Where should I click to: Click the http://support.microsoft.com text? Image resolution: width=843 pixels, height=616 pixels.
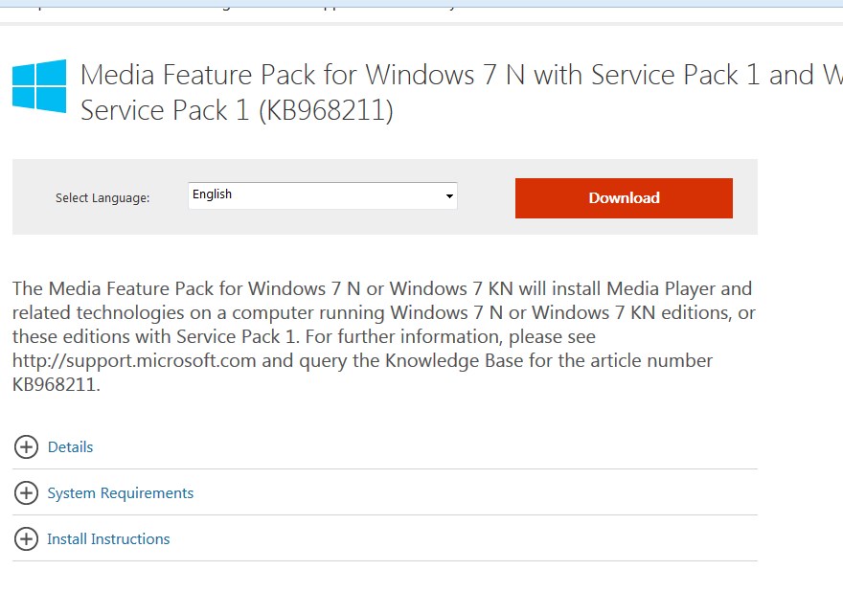pos(134,360)
